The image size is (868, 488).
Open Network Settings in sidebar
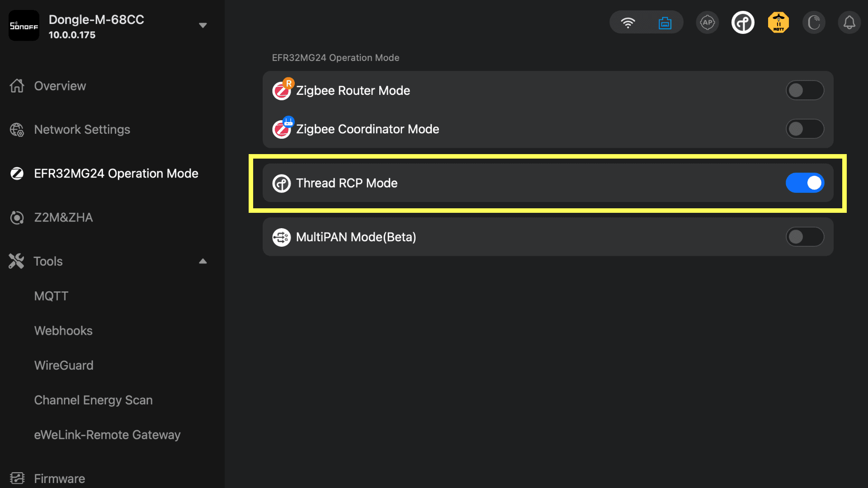click(82, 130)
